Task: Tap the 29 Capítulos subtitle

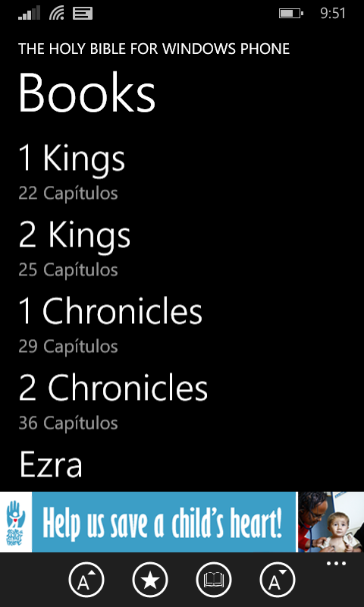Action: (x=68, y=346)
